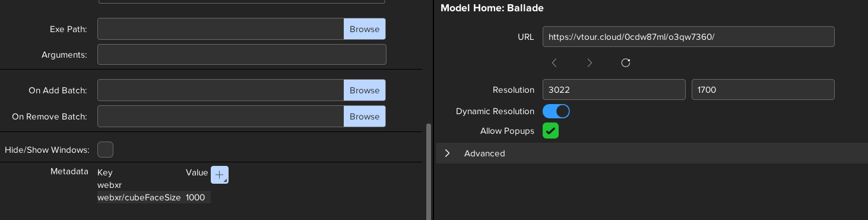This screenshot has width=868, height=220.
Task: Click the metadata Key column header
Action: [x=104, y=172]
